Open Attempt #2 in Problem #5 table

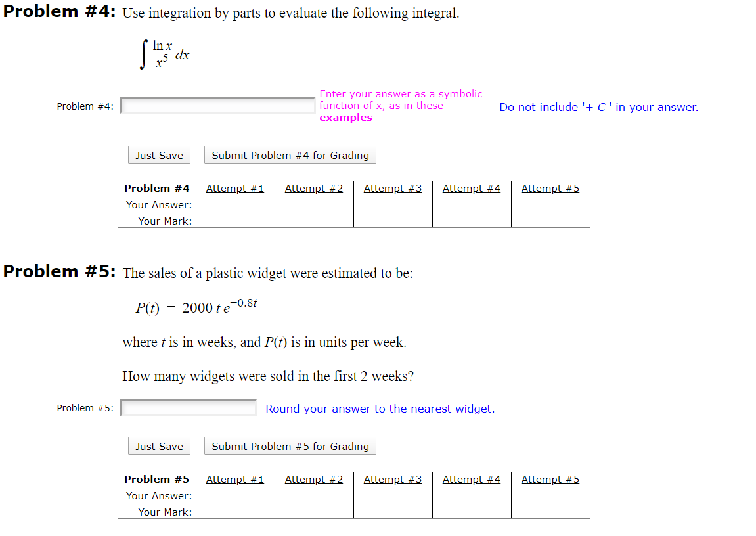pyautogui.click(x=314, y=479)
